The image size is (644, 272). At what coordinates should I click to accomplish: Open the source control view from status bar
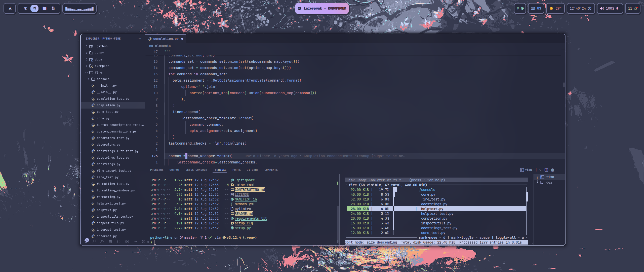tap(127, 242)
